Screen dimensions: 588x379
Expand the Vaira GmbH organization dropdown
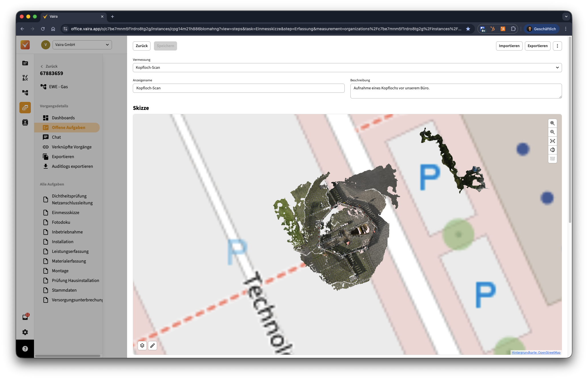point(82,45)
